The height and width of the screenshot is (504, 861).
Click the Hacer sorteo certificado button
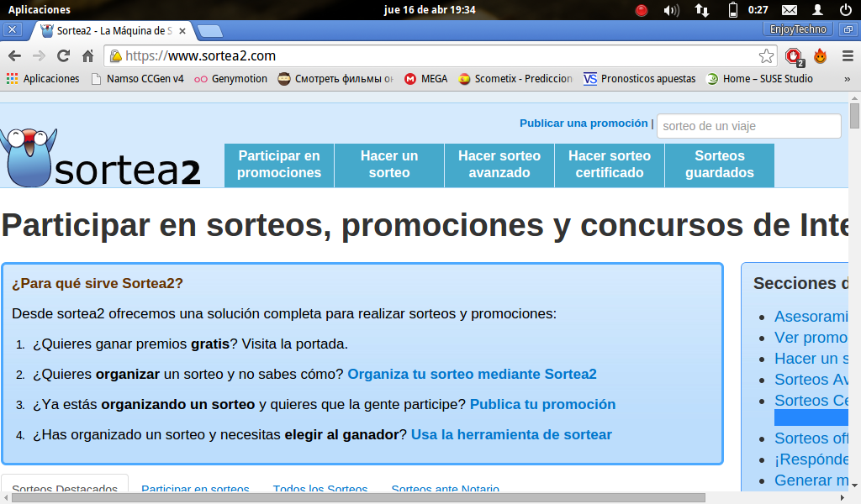(x=609, y=165)
